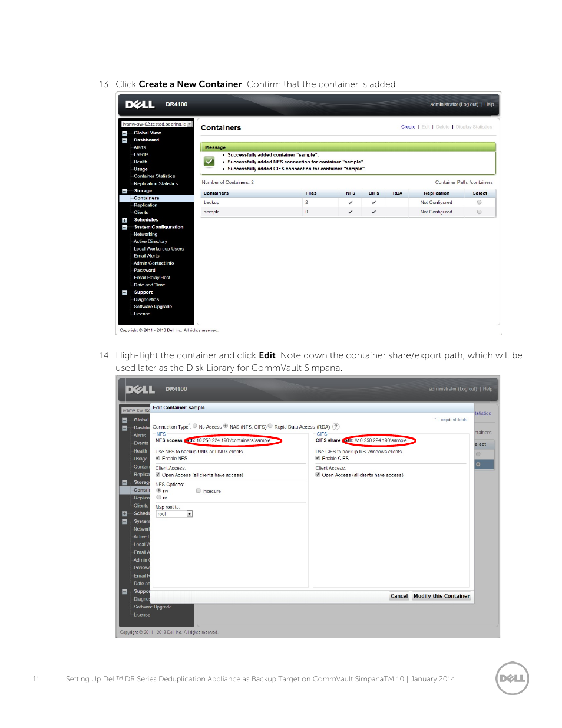Open Local Workgroup Users
This screenshot has width=562, height=728.
coord(159,249)
